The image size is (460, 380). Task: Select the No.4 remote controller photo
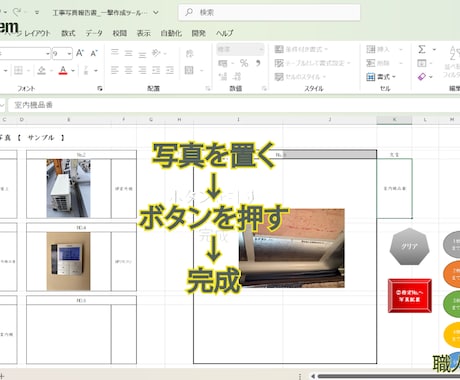point(68,261)
